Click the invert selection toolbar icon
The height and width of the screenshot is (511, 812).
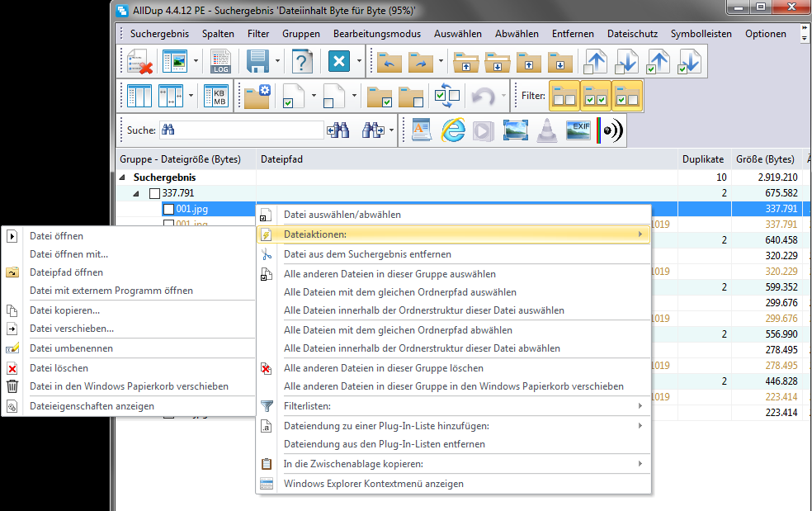click(x=448, y=97)
